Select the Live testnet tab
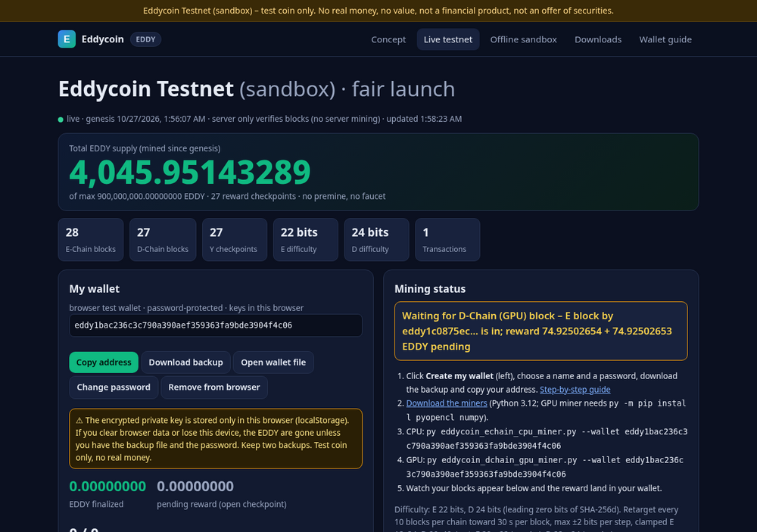This screenshot has width=757, height=532. pyautogui.click(x=448, y=39)
